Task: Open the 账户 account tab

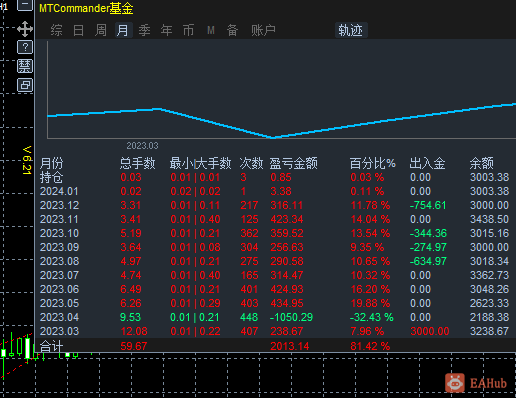Action: click(x=263, y=30)
